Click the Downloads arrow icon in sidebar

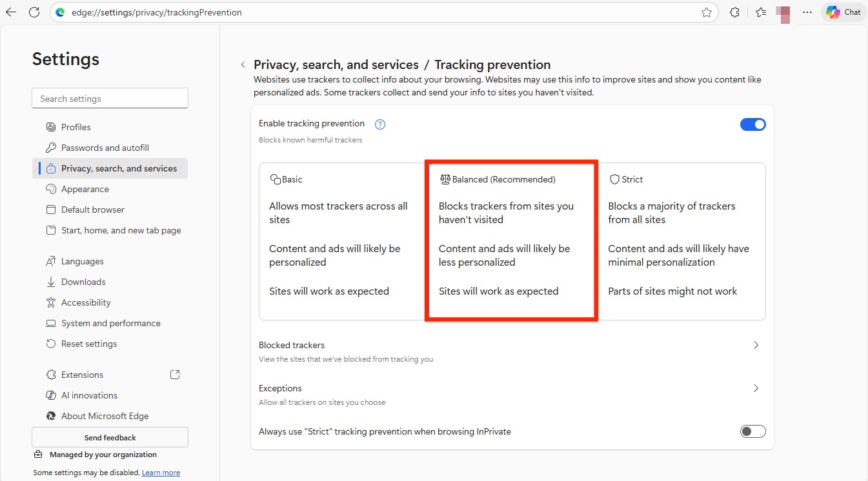(51, 282)
